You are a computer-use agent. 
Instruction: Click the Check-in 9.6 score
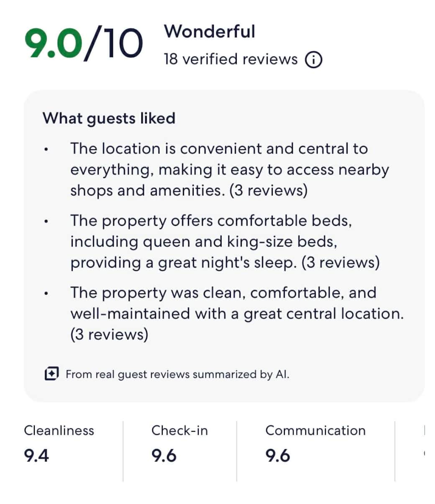[164, 456]
